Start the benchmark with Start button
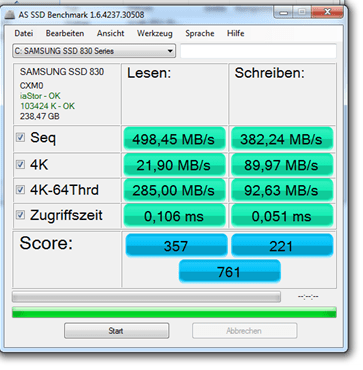Screen dimensions: 363x370 click(116, 331)
